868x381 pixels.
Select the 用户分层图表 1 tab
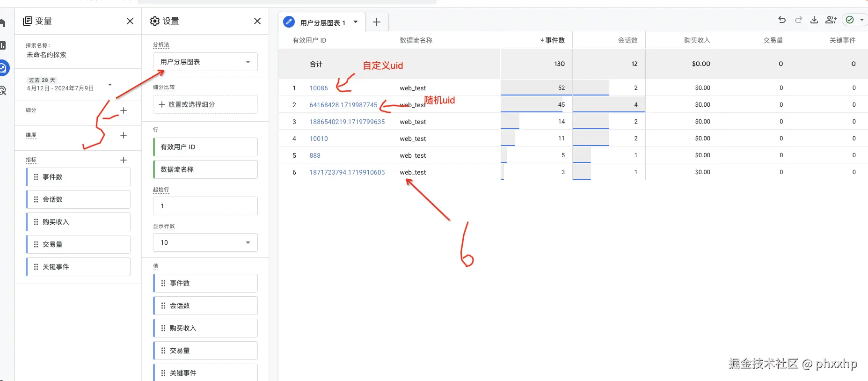323,22
